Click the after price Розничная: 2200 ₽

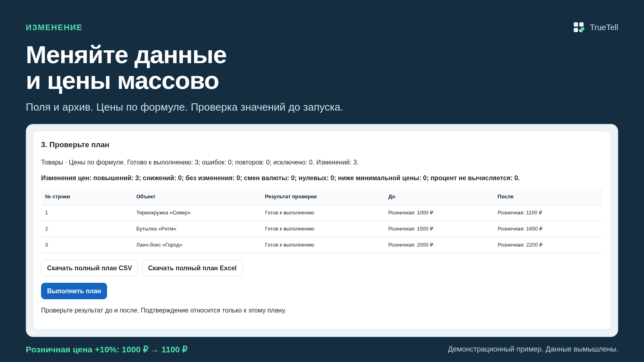520,245
